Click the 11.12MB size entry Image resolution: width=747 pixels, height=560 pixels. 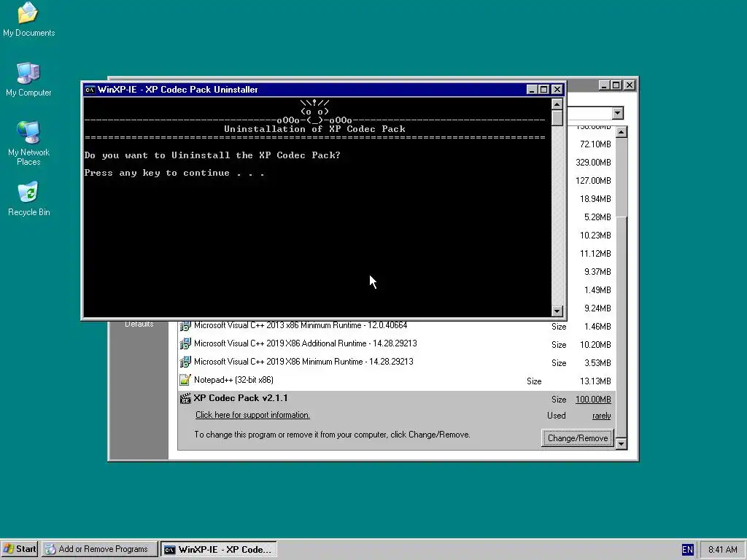595,254
